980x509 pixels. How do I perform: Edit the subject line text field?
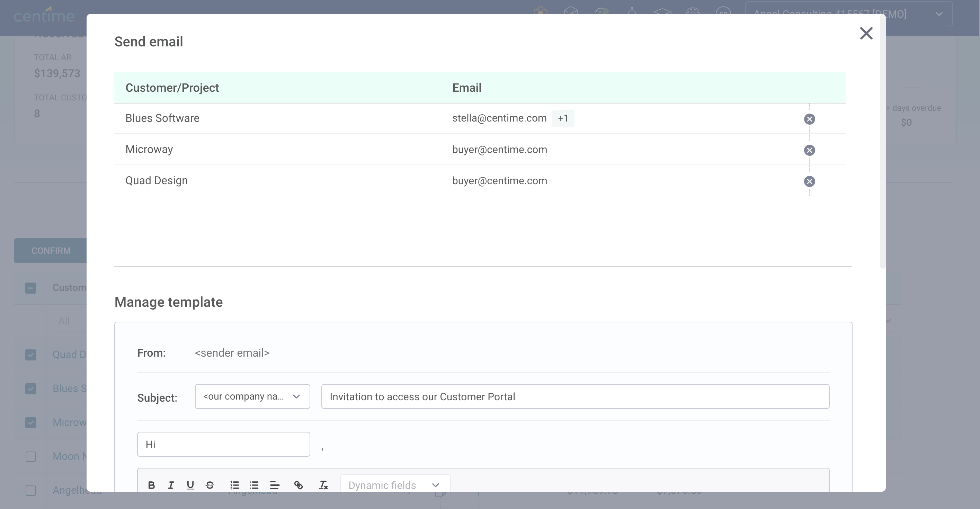tap(575, 396)
